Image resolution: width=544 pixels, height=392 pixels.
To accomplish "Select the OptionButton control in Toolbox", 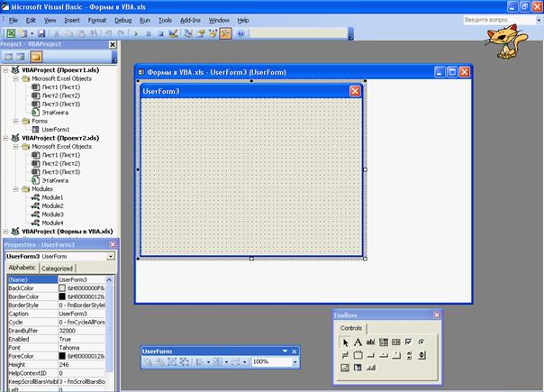I will (422, 342).
